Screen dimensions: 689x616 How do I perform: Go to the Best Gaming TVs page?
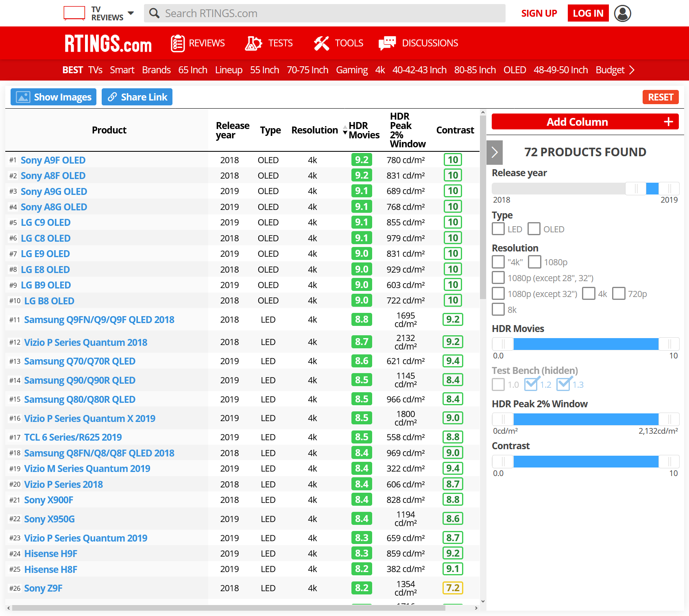click(x=352, y=70)
